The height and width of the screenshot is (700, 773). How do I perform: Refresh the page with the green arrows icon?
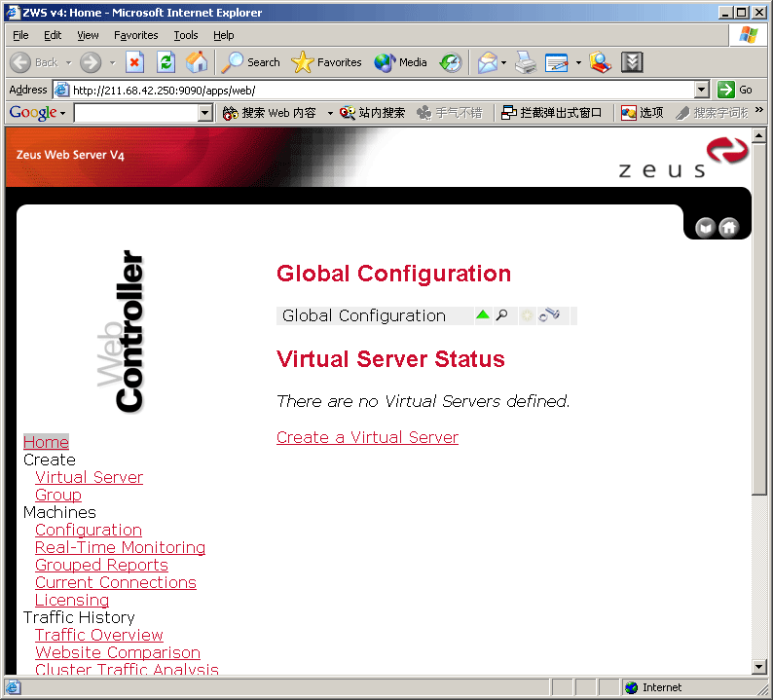click(x=166, y=62)
